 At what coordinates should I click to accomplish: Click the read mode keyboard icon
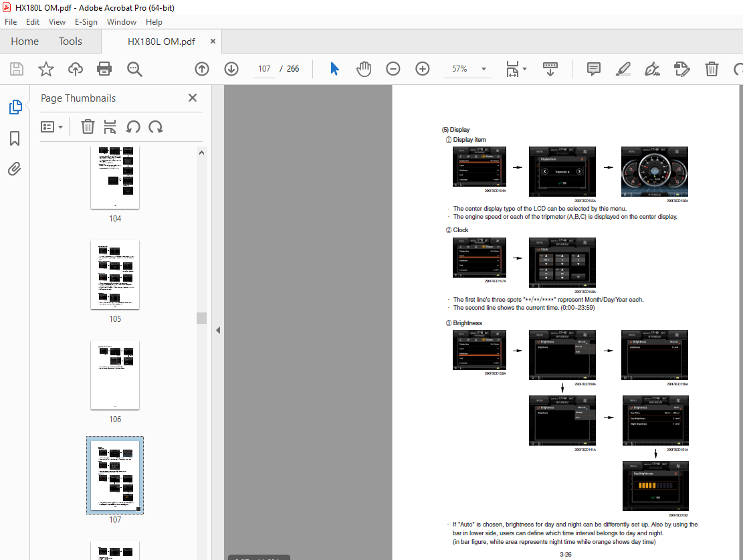coord(550,69)
